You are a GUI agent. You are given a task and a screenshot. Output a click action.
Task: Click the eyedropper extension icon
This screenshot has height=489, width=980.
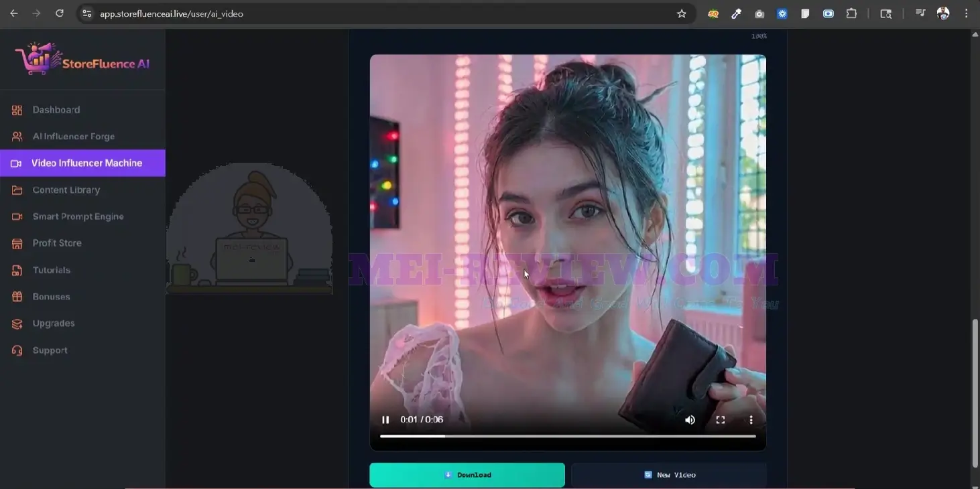736,13
